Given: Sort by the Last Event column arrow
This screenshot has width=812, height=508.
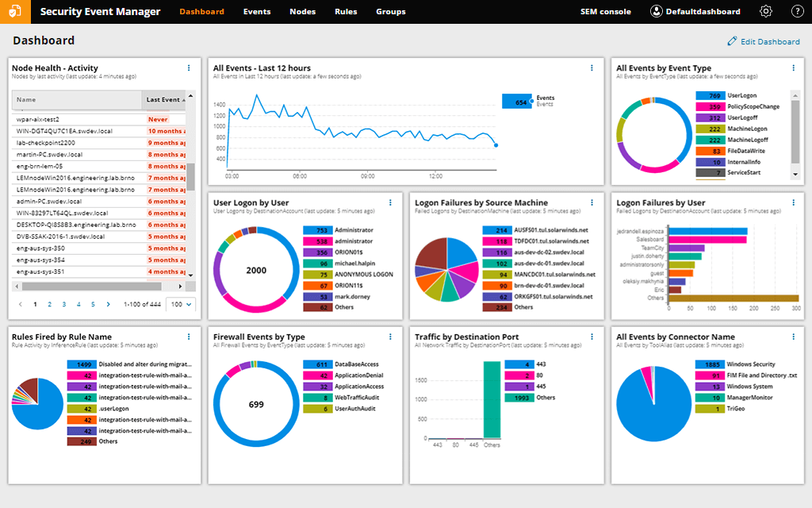Looking at the screenshot, I should pos(183,99).
